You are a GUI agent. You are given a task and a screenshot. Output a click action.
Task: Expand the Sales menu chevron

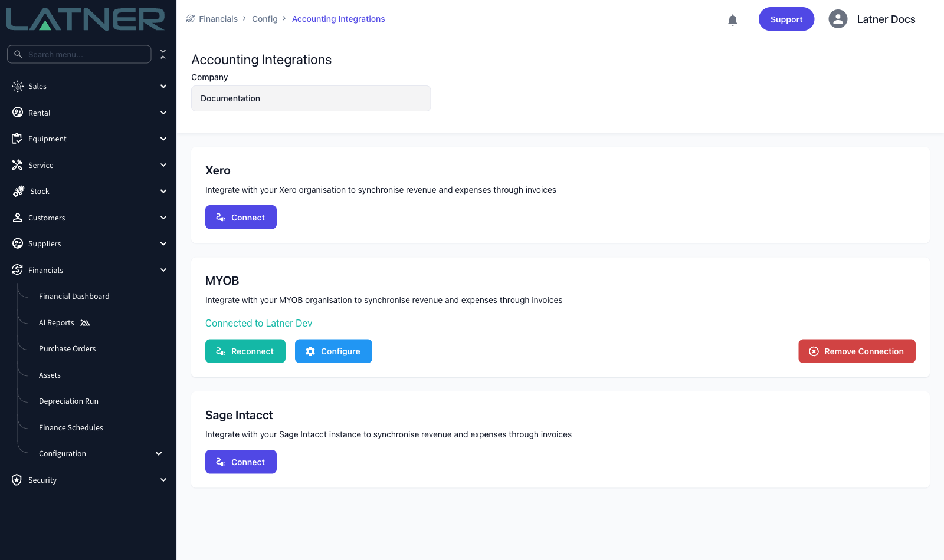pyautogui.click(x=163, y=86)
